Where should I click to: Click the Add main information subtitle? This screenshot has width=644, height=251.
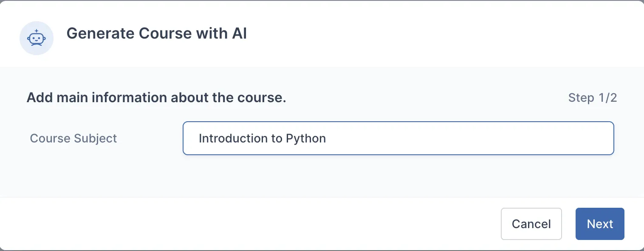pos(156,98)
